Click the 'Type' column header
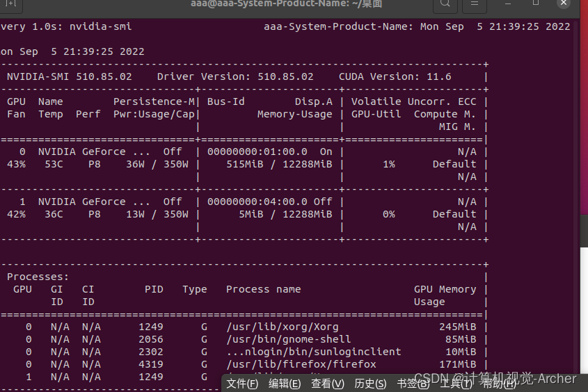 coord(195,289)
